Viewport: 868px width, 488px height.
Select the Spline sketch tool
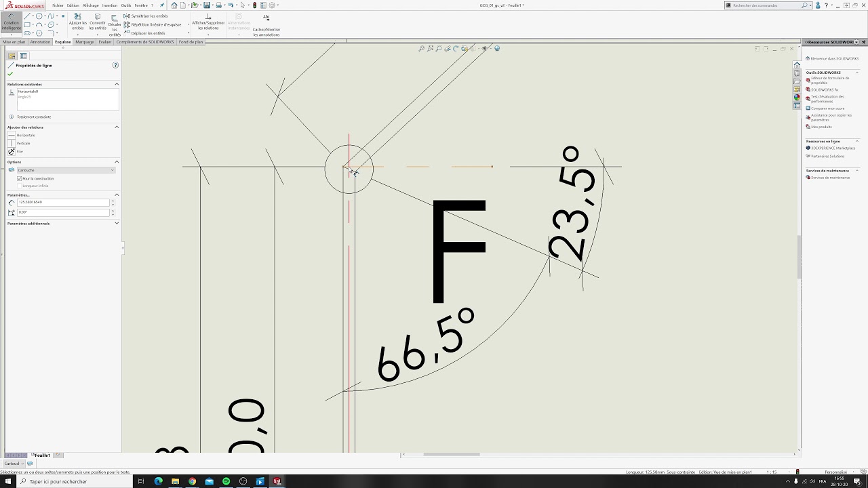point(51,16)
